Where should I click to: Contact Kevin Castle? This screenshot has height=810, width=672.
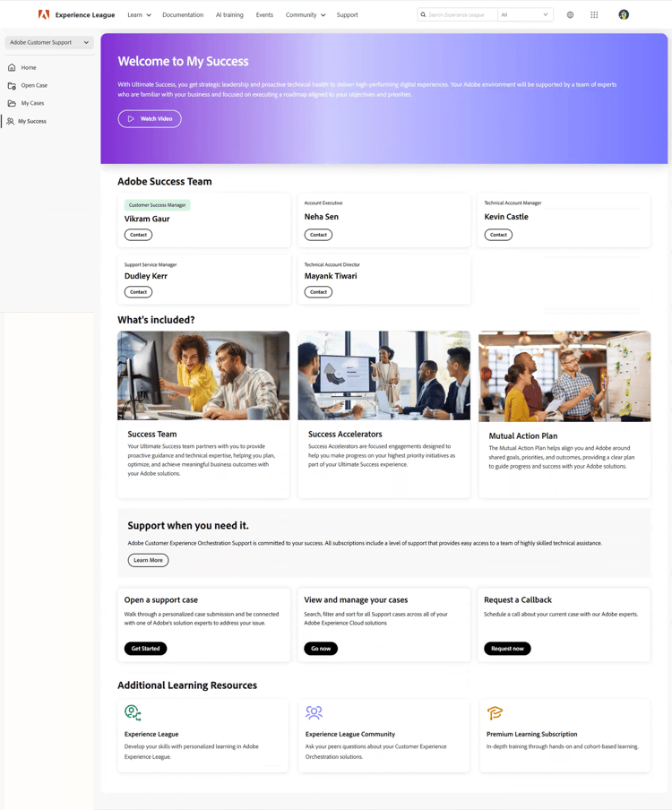[x=498, y=235]
